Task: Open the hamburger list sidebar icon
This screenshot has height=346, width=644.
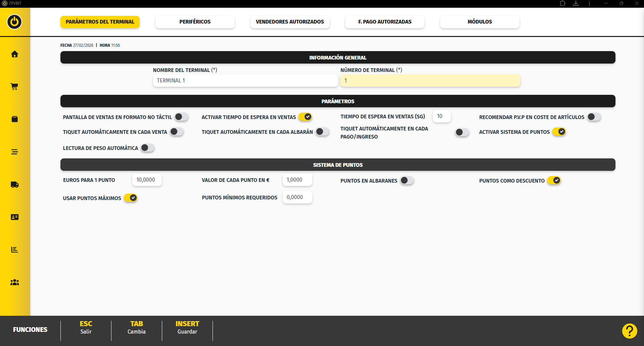Action: click(x=14, y=152)
